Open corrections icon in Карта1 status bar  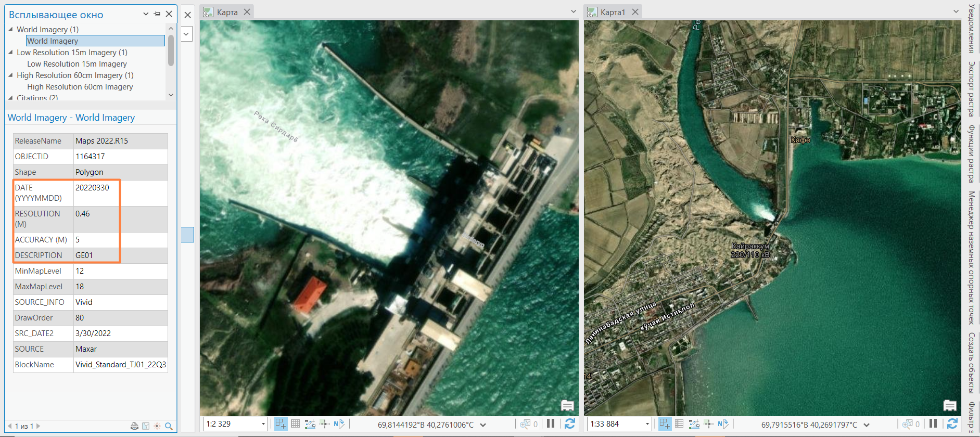click(x=694, y=424)
